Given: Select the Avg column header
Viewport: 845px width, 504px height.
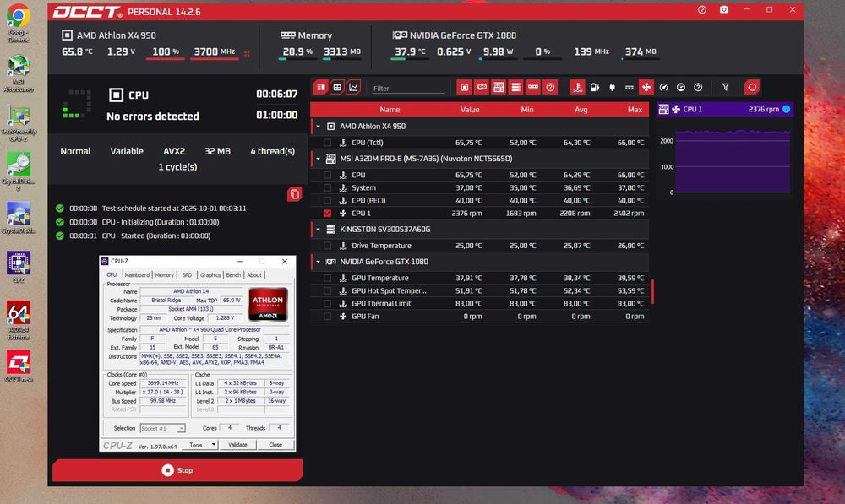Looking at the screenshot, I should click(581, 109).
